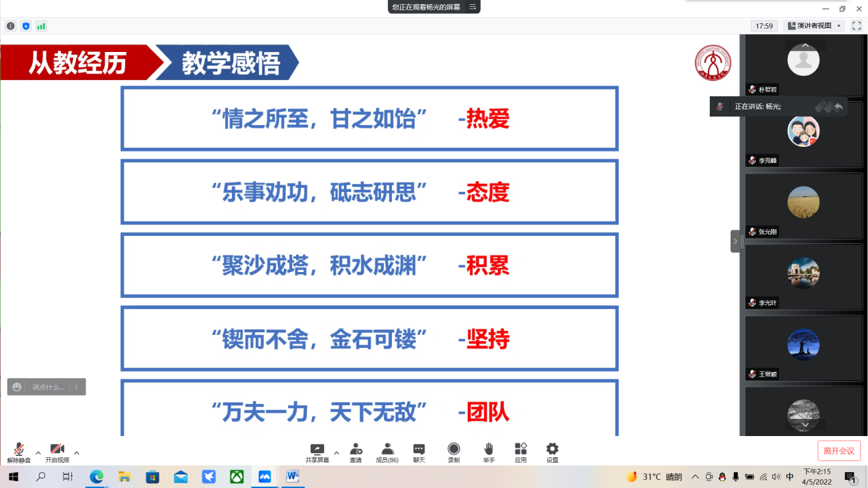This screenshot has width=868, height=488.
Task: Open Word from the Windows taskbar
Action: (293, 476)
